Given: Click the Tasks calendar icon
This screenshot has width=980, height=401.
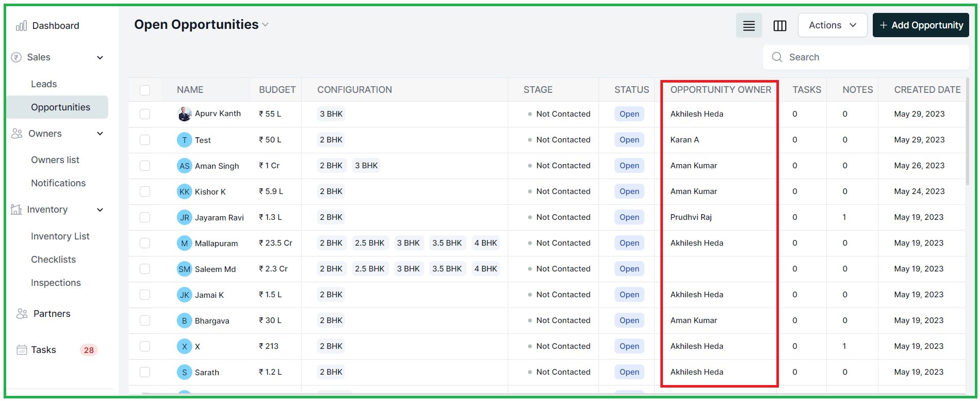Looking at the screenshot, I should [x=22, y=350].
